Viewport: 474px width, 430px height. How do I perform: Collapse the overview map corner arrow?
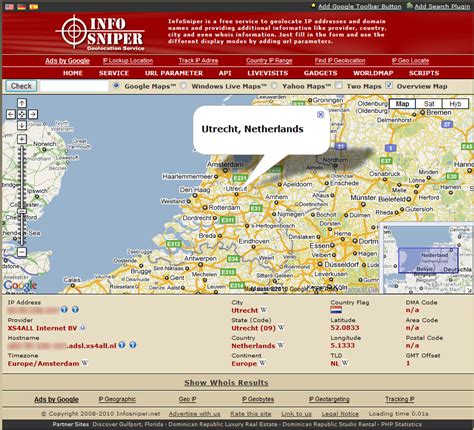(470, 291)
